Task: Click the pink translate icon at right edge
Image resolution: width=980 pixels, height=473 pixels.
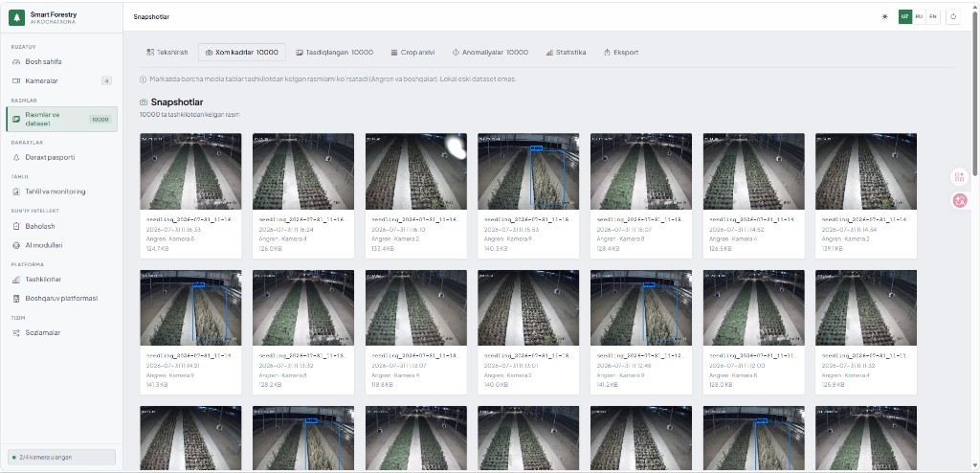Action: [x=959, y=200]
